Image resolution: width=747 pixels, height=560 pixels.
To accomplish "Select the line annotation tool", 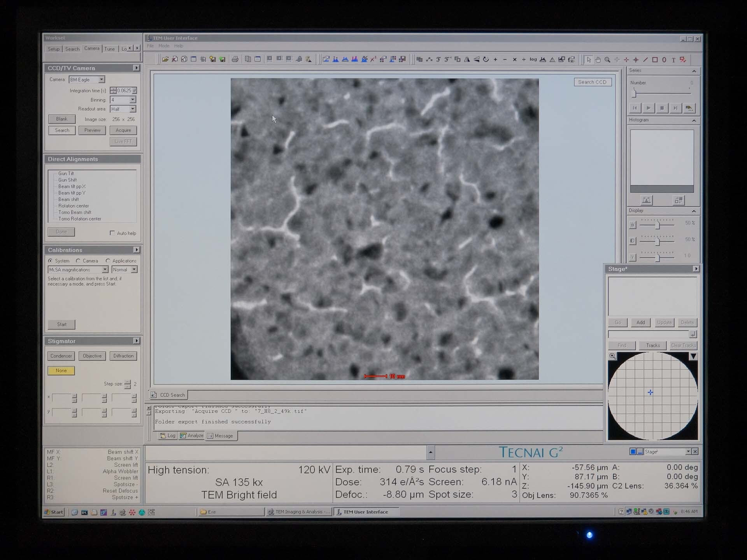I will 645,59.
